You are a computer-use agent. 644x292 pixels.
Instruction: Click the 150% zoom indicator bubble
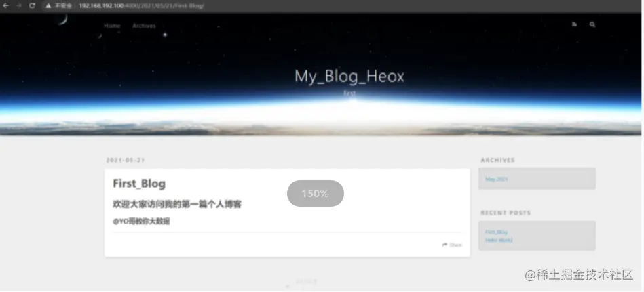[x=316, y=193]
